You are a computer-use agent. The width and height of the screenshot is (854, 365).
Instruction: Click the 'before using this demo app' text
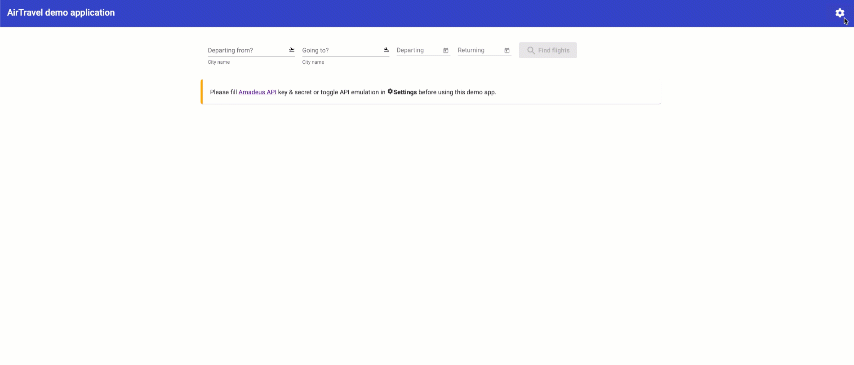(458, 92)
